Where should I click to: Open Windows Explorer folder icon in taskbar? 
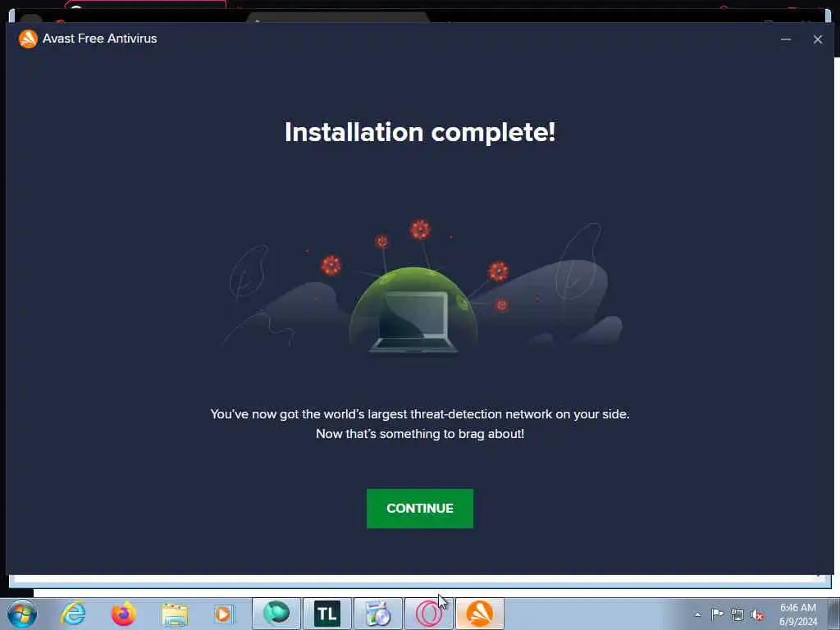click(x=175, y=614)
